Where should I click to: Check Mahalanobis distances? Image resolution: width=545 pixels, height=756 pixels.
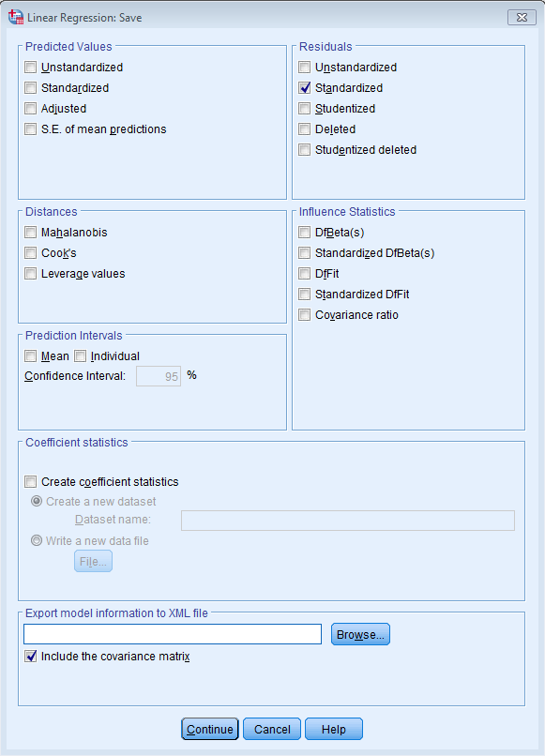click(x=29, y=232)
